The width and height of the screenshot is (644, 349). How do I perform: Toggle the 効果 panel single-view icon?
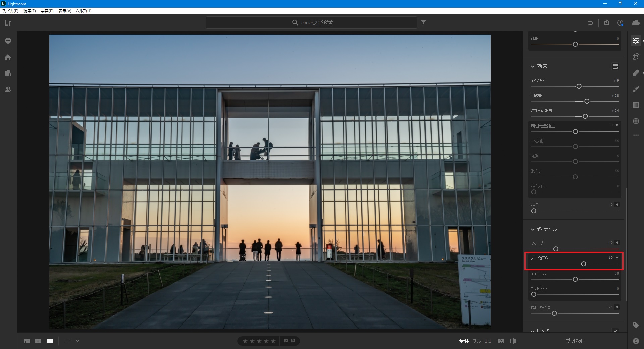coord(615,66)
